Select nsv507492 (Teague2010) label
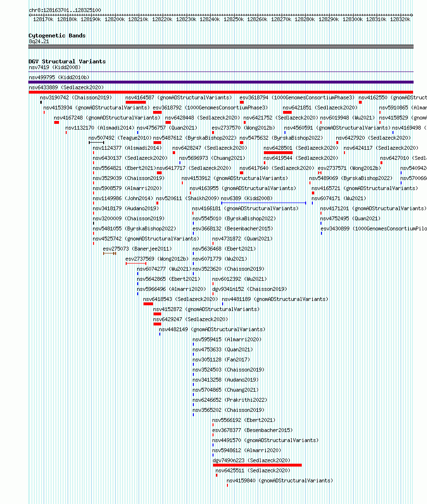The height and width of the screenshot is (504, 427). (120, 138)
